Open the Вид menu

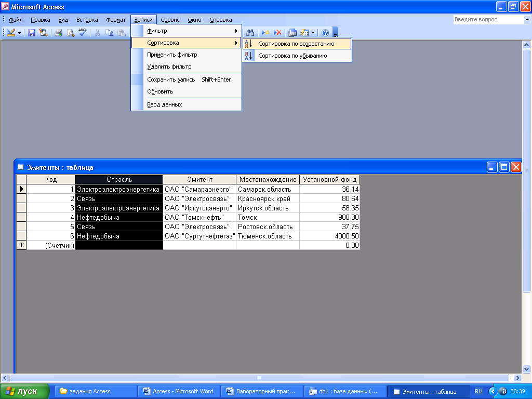pos(63,20)
